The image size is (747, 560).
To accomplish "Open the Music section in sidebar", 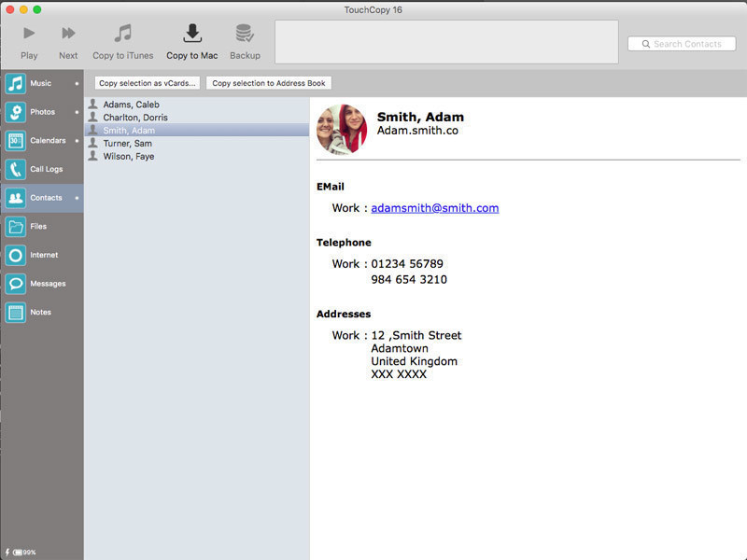I will coord(16,84).
